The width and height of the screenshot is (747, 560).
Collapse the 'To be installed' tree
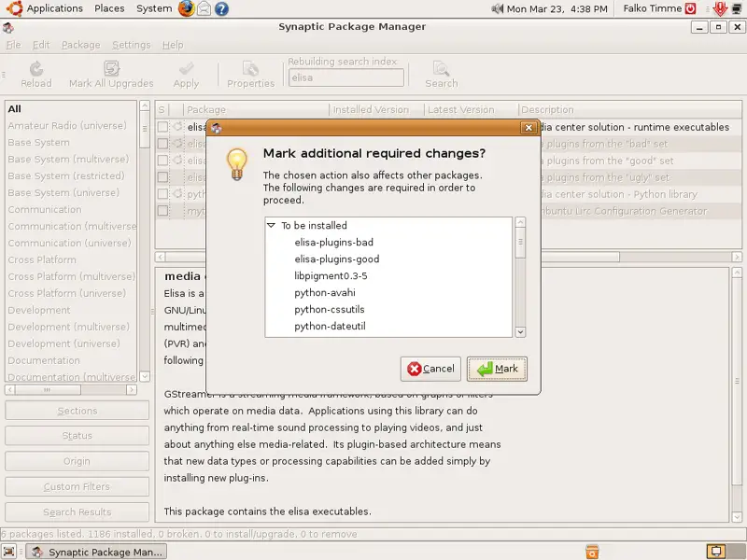271,225
